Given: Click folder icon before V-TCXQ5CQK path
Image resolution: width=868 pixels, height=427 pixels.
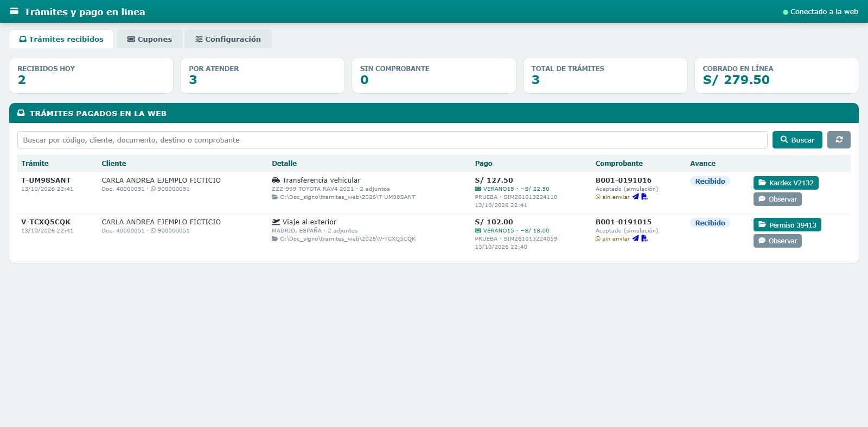Looking at the screenshot, I should coord(275,239).
